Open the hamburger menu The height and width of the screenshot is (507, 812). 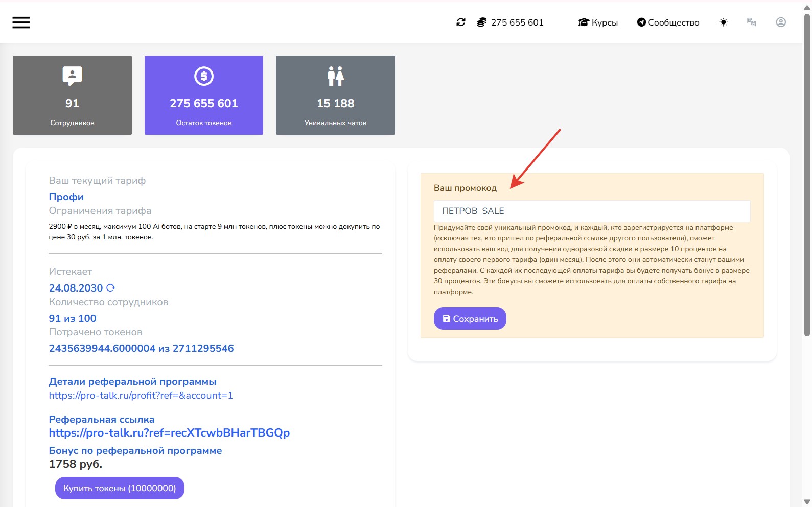point(21,22)
